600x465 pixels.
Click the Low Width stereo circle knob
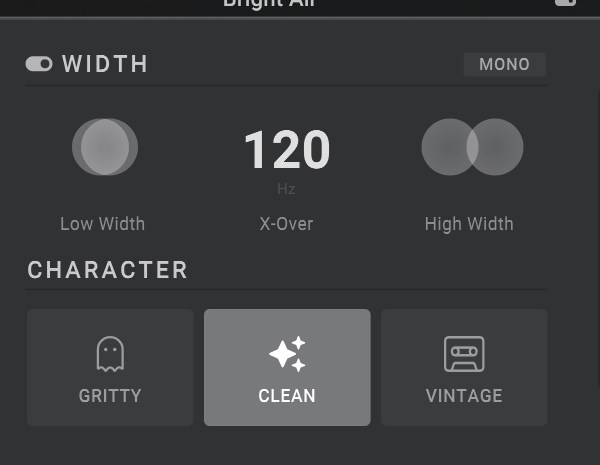point(104,147)
